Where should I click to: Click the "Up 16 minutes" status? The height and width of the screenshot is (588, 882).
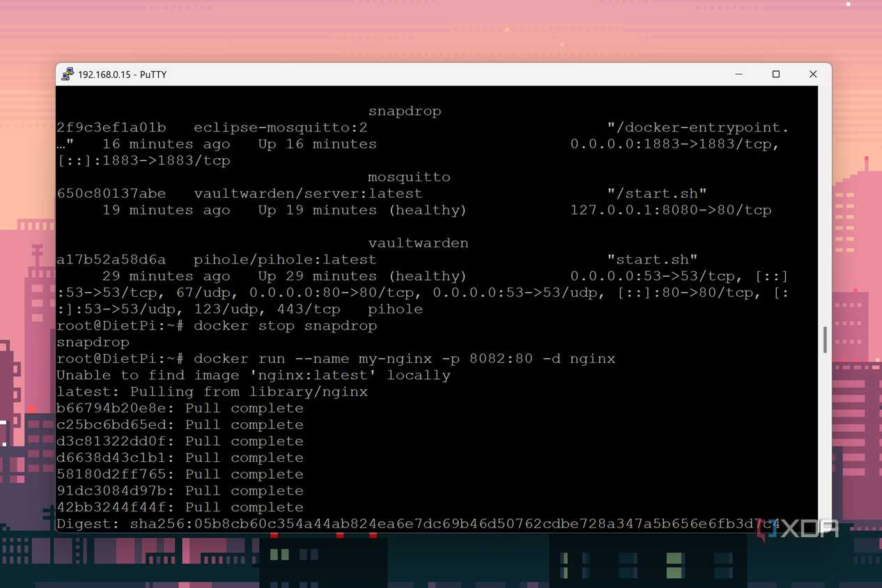coord(317,144)
